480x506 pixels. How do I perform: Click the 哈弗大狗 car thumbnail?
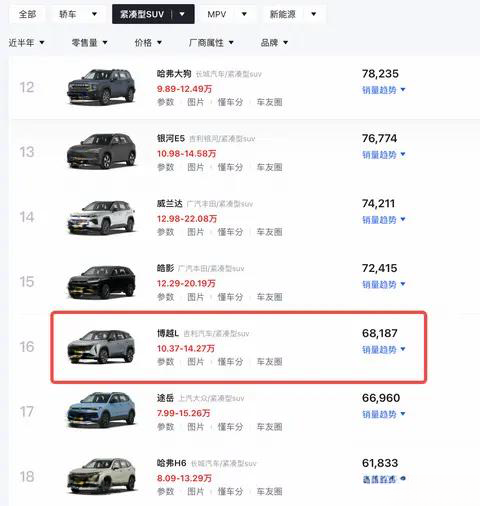click(101, 87)
